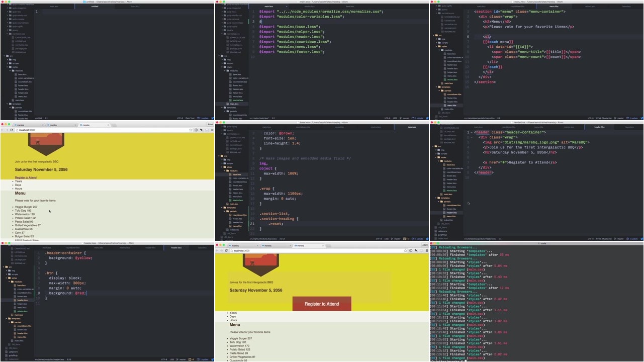
Task: Click reload icon in browser with red Register button
Action: [226, 250]
